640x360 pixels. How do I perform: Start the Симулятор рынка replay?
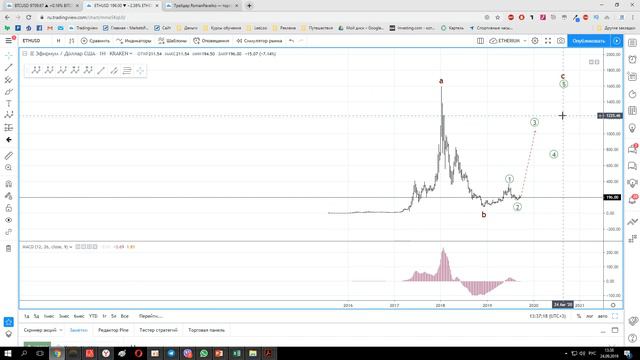click(x=259, y=41)
